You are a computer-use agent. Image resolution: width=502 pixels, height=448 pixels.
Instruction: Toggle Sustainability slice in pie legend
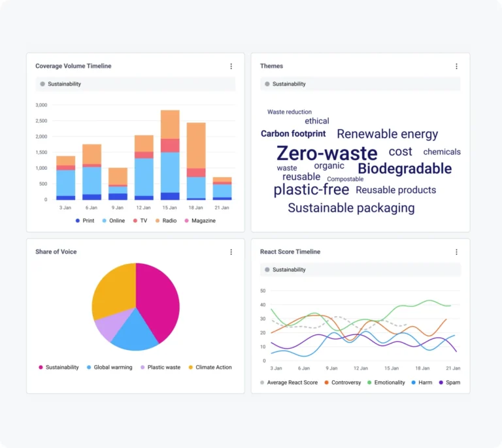pyautogui.click(x=59, y=367)
